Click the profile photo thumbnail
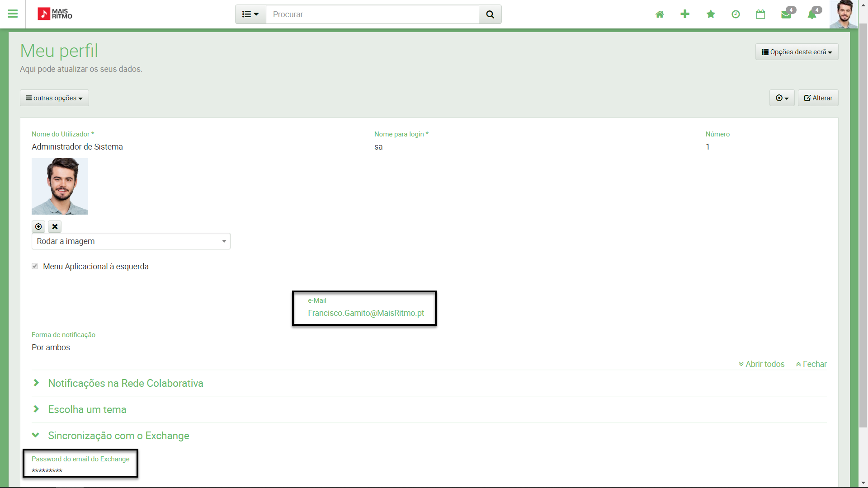868x488 pixels. point(60,186)
